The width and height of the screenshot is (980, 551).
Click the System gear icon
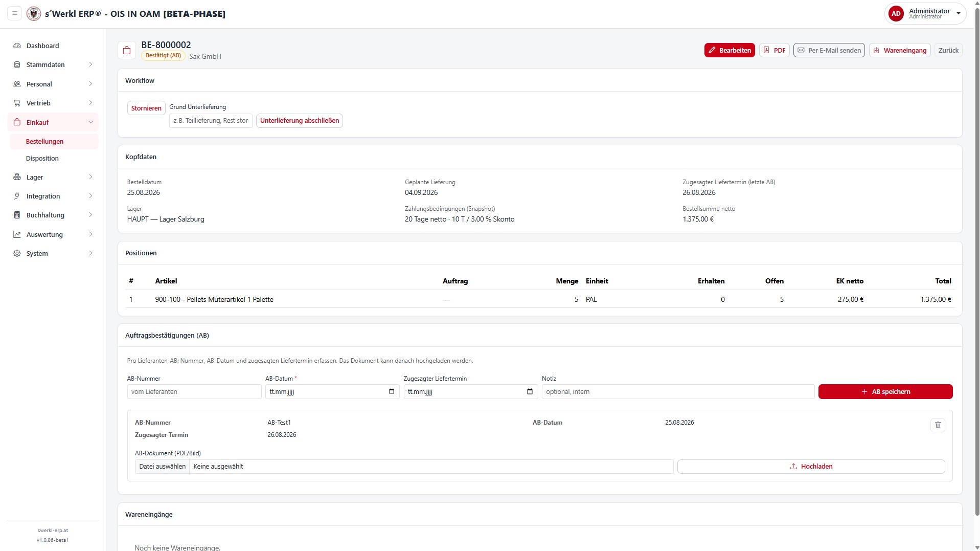click(17, 254)
